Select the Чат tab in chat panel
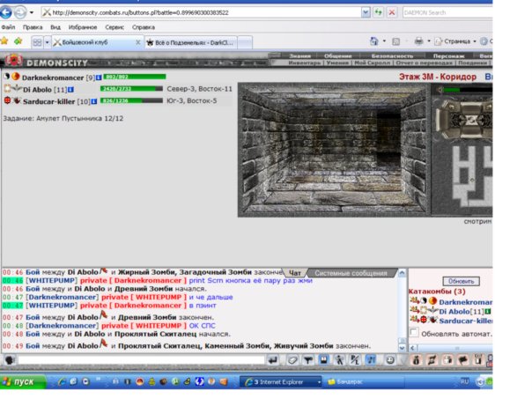 coord(294,273)
